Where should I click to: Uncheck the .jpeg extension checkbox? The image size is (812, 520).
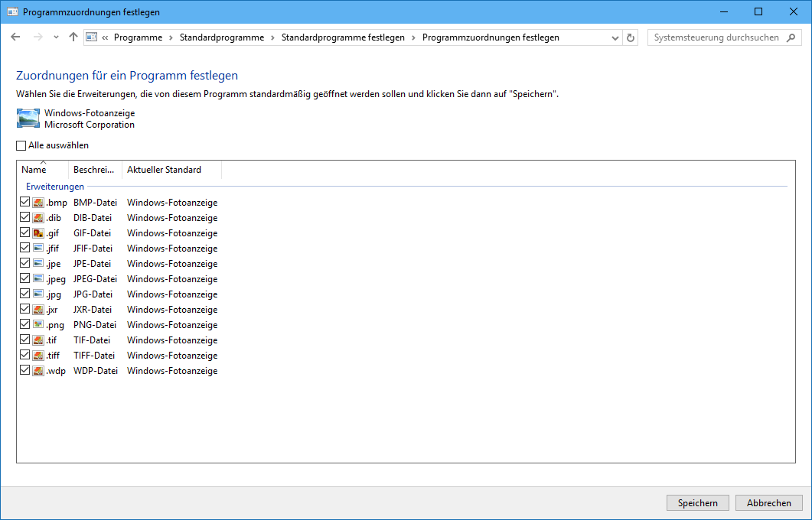[24, 278]
